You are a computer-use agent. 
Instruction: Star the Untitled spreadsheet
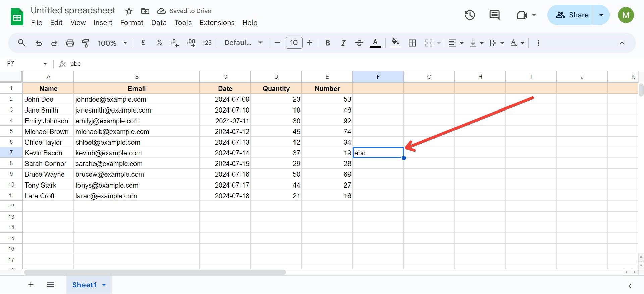pos(129,11)
